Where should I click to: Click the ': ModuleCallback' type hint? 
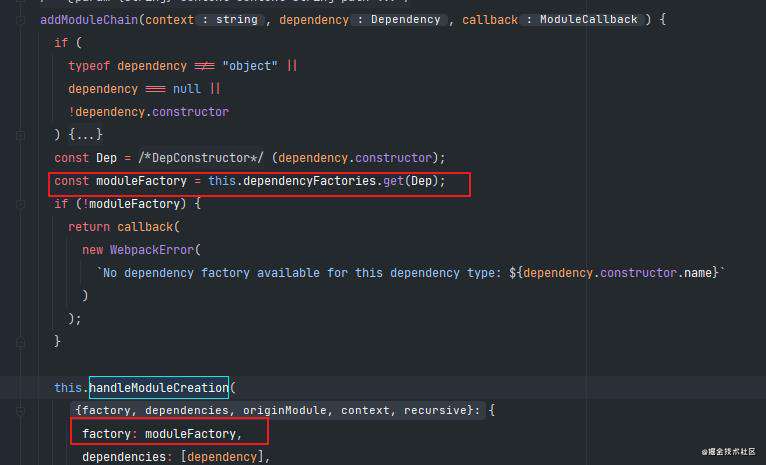[x=582, y=20]
